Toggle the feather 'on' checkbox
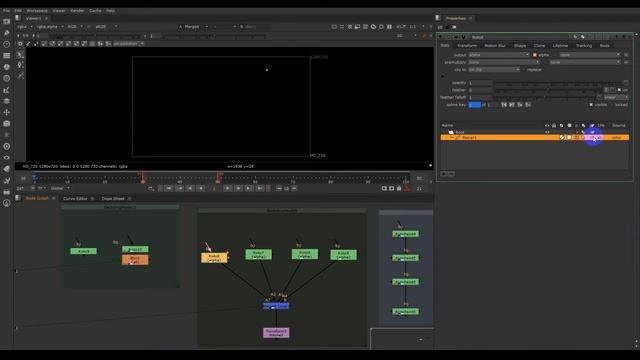640x360 pixels. (x=619, y=90)
